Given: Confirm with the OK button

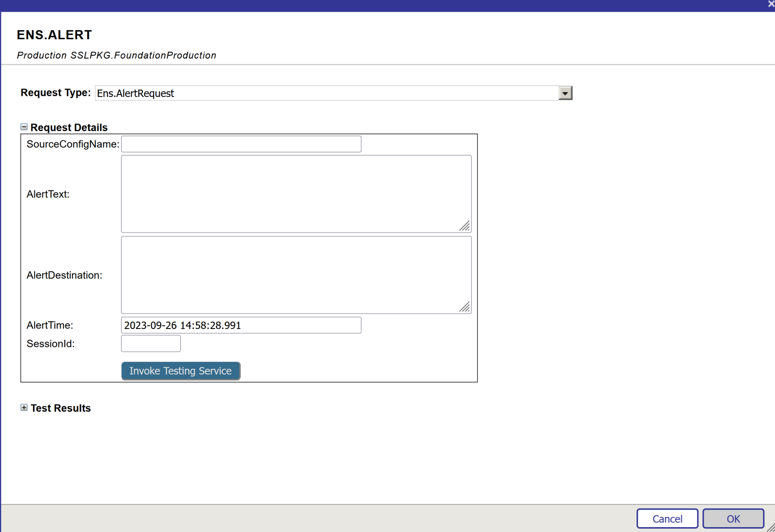Looking at the screenshot, I should (733, 519).
